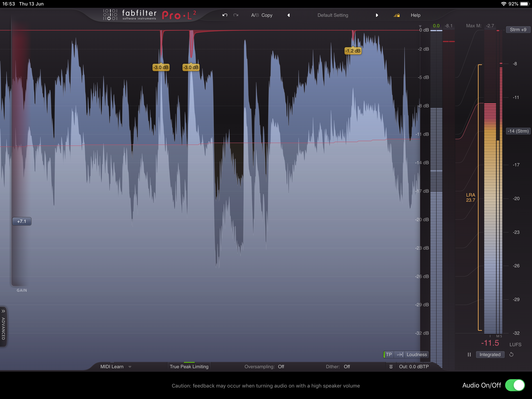Turn off the Audio On/Off switch

[515, 385]
